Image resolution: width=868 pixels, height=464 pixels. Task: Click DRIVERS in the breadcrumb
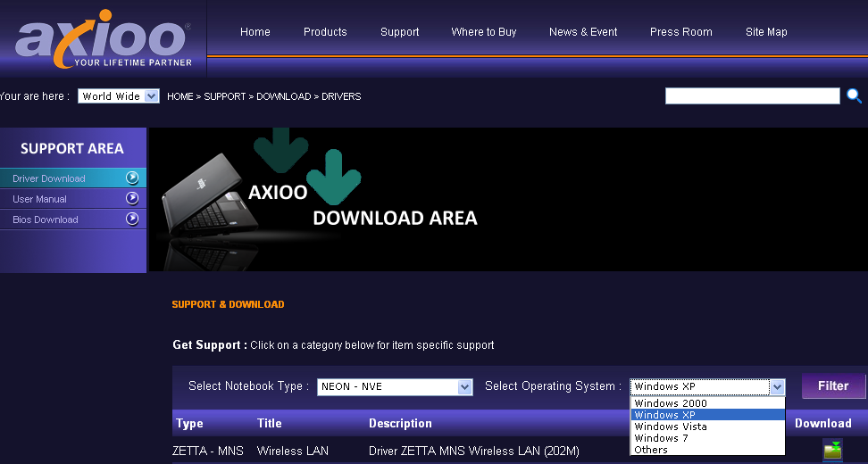pos(341,96)
